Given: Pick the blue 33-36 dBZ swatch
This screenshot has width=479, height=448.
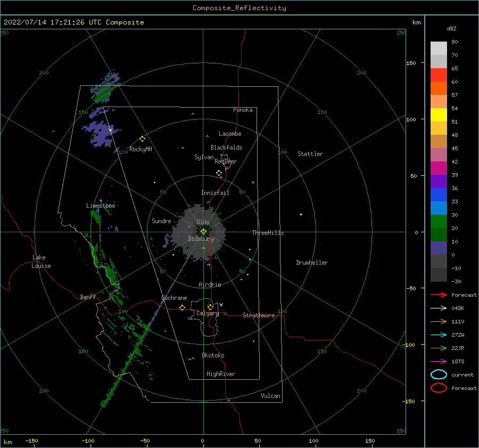Looking at the screenshot, I should pos(439,195).
